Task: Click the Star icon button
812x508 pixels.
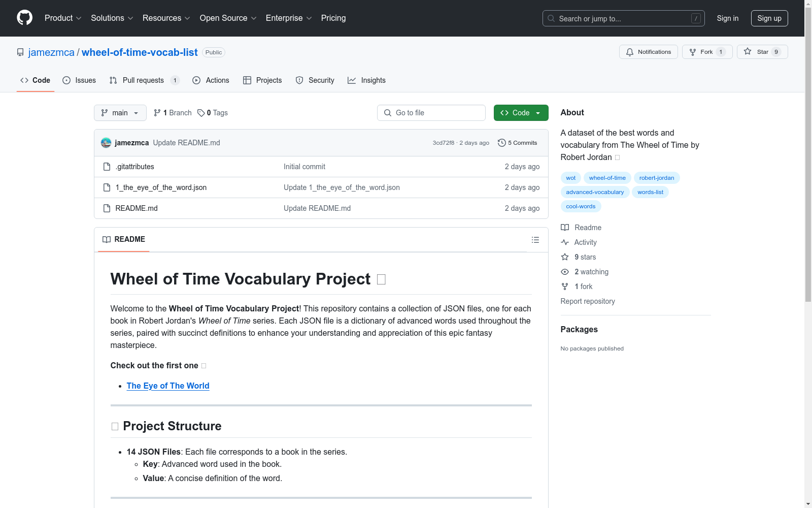Action: (x=748, y=51)
